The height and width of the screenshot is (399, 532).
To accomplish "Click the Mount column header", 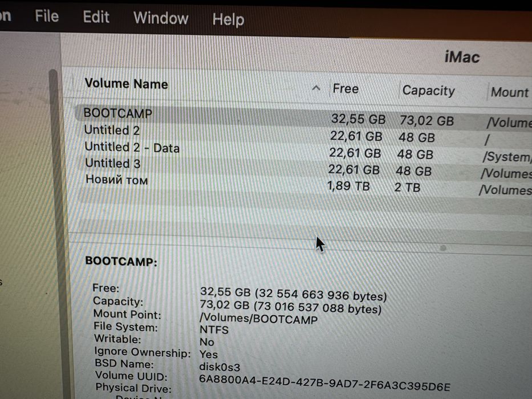I will tap(510, 92).
